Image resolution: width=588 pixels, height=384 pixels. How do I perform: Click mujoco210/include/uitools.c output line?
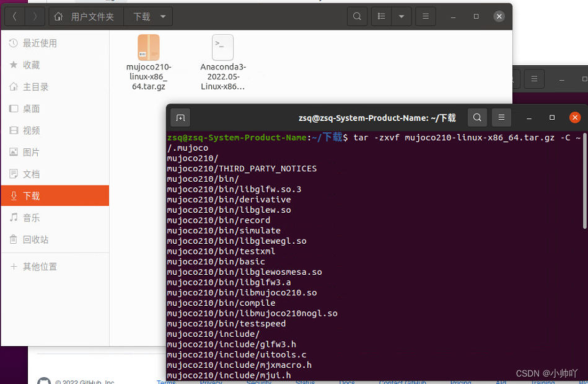click(x=237, y=355)
